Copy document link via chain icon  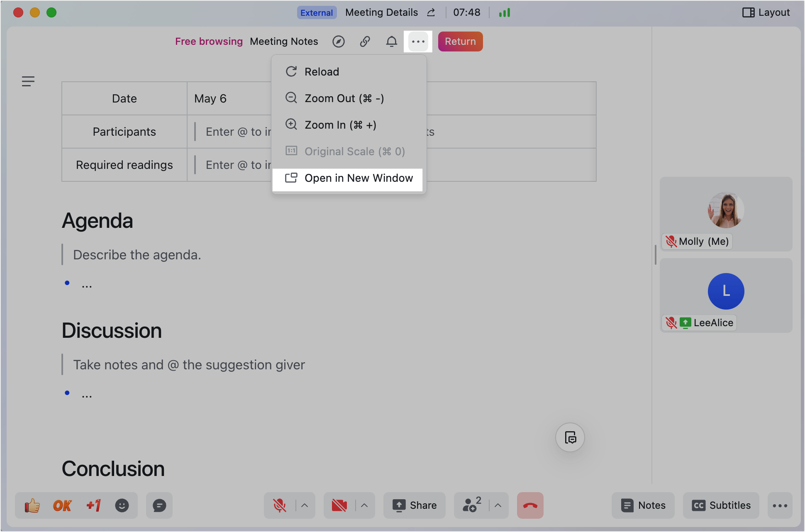tap(365, 41)
